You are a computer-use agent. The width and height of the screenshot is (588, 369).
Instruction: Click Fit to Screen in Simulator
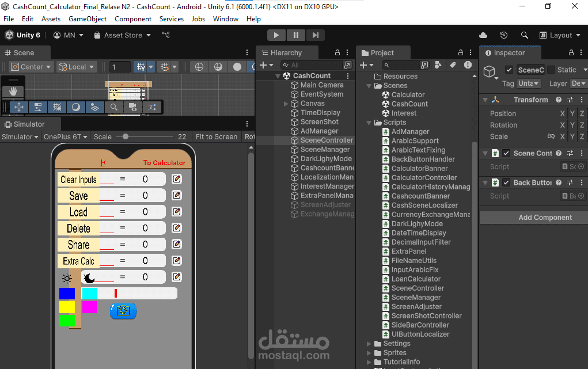[x=217, y=137]
